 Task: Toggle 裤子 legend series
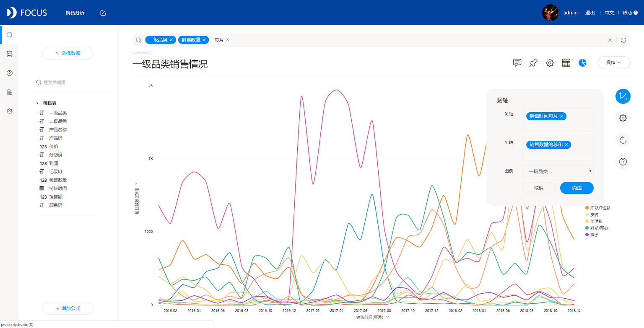tap(592, 235)
